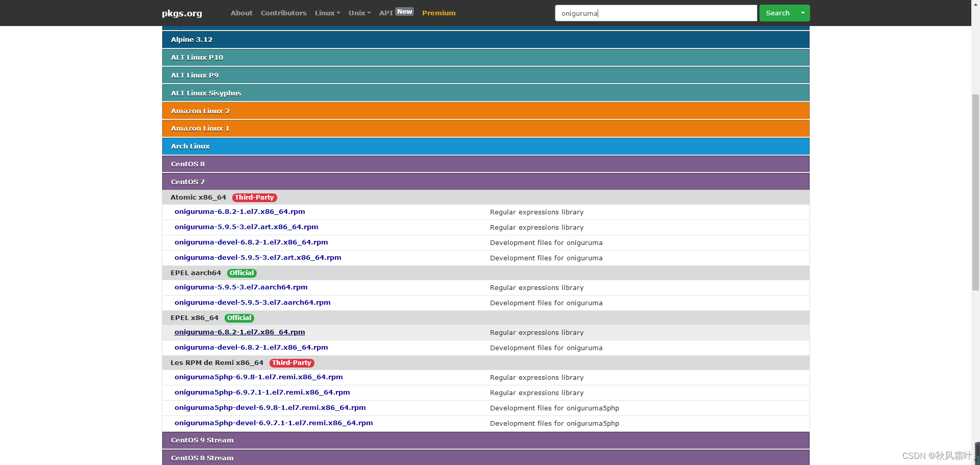Open the Contributors page
This screenshot has width=980, height=465.
tap(284, 13)
